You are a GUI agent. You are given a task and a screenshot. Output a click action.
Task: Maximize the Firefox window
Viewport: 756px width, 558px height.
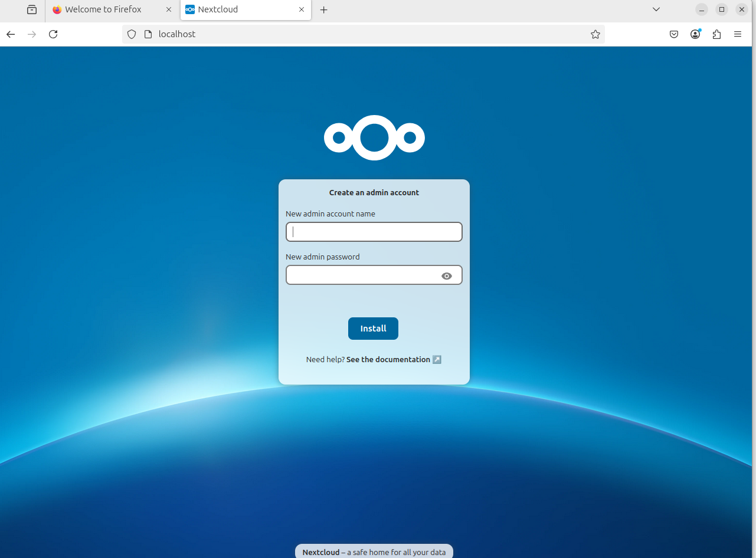coord(721,9)
